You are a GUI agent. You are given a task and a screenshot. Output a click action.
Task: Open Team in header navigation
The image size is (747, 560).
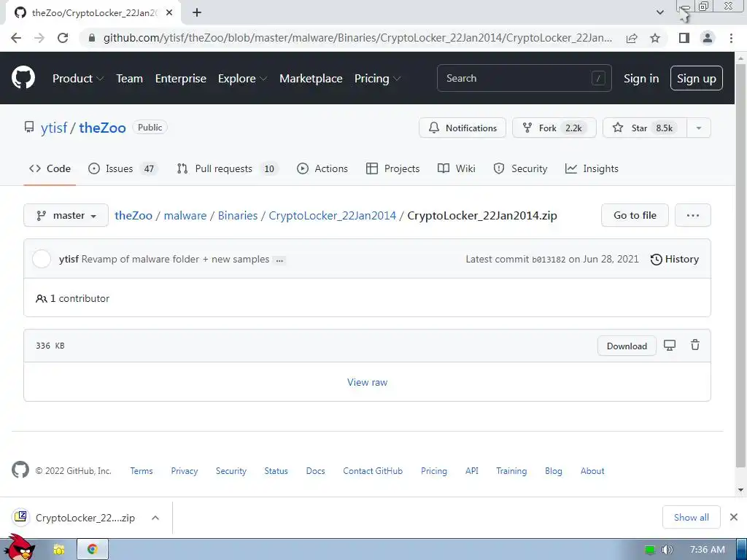click(130, 79)
